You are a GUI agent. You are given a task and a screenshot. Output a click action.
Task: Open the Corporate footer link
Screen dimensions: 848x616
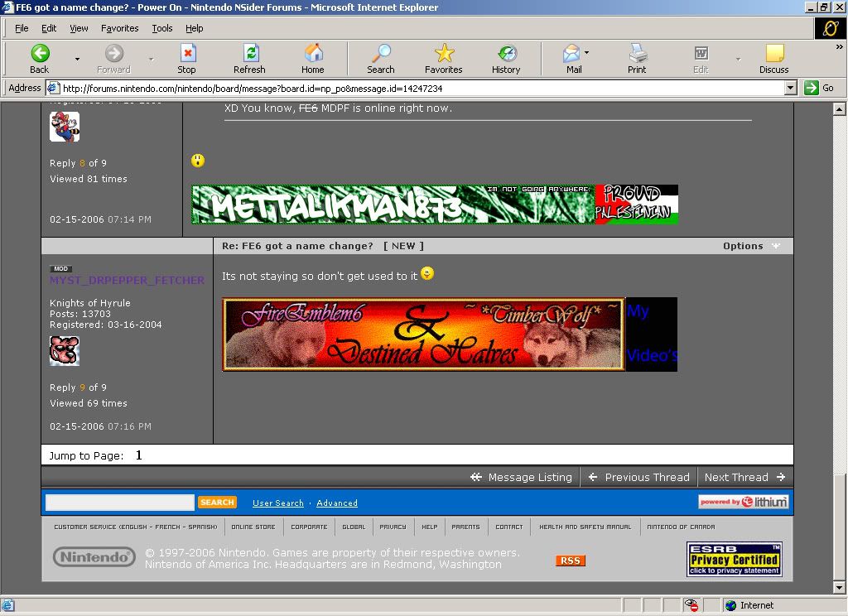pyautogui.click(x=309, y=527)
